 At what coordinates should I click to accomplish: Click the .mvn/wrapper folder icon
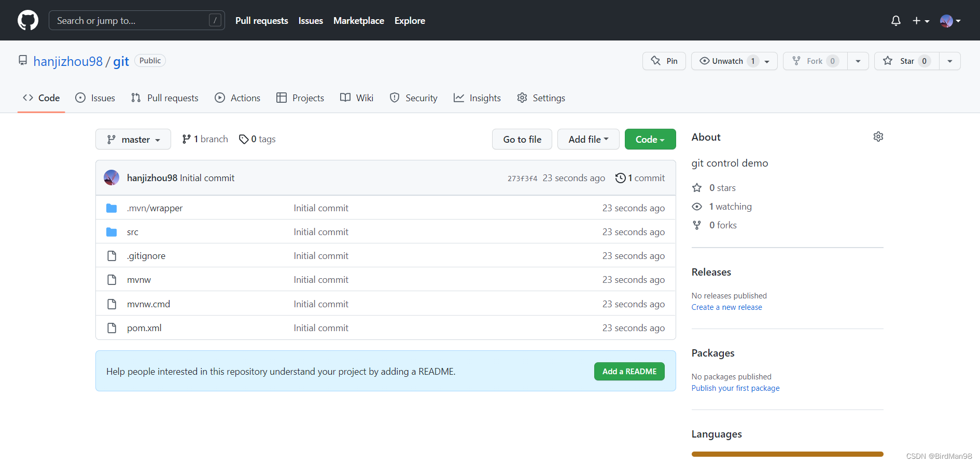coord(111,208)
